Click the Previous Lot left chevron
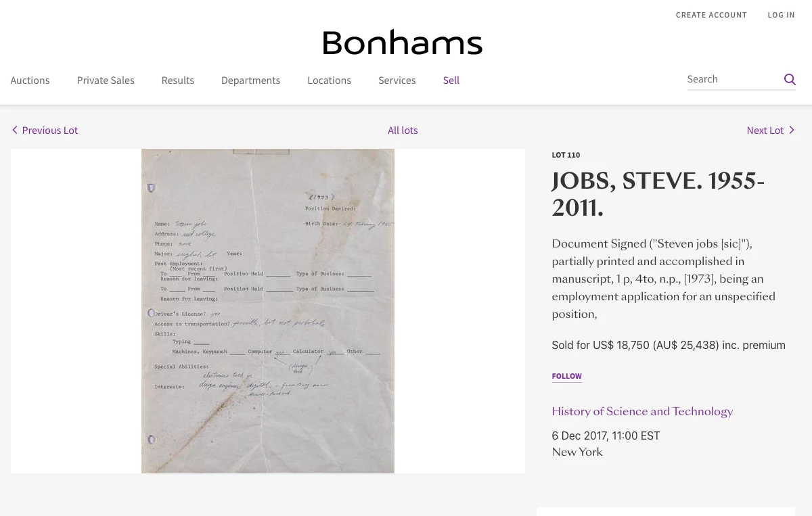 (x=15, y=130)
